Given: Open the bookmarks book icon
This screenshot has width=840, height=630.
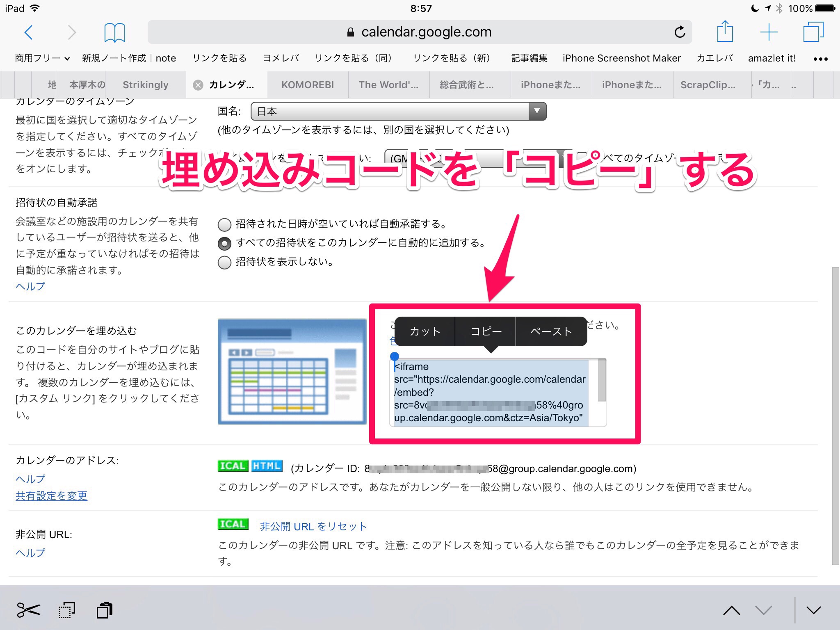Looking at the screenshot, I should [114, 32].
